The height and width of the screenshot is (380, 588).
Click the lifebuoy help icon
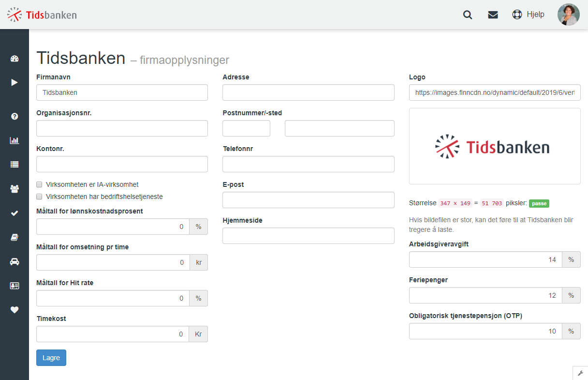(517, 15)
